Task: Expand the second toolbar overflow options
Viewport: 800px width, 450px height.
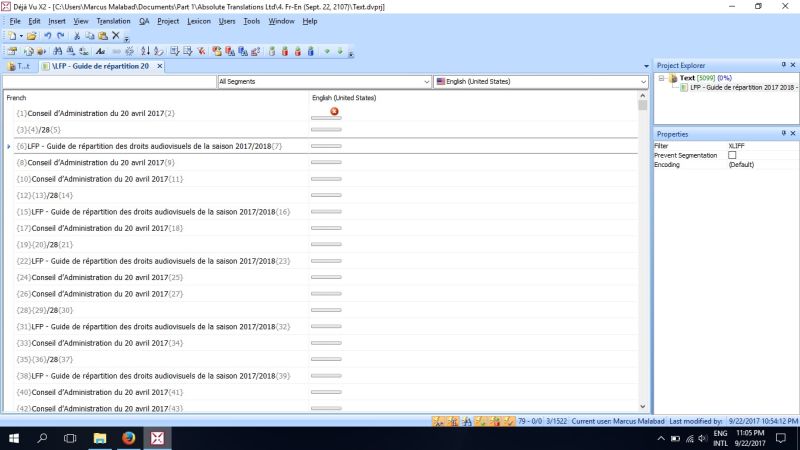Action: [351, 54]
